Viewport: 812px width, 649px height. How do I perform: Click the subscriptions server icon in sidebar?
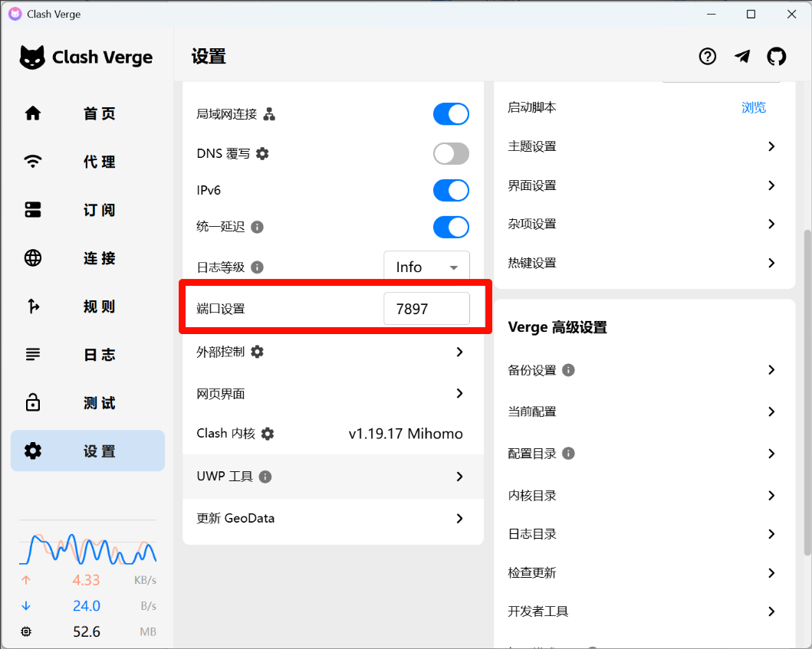33,210
